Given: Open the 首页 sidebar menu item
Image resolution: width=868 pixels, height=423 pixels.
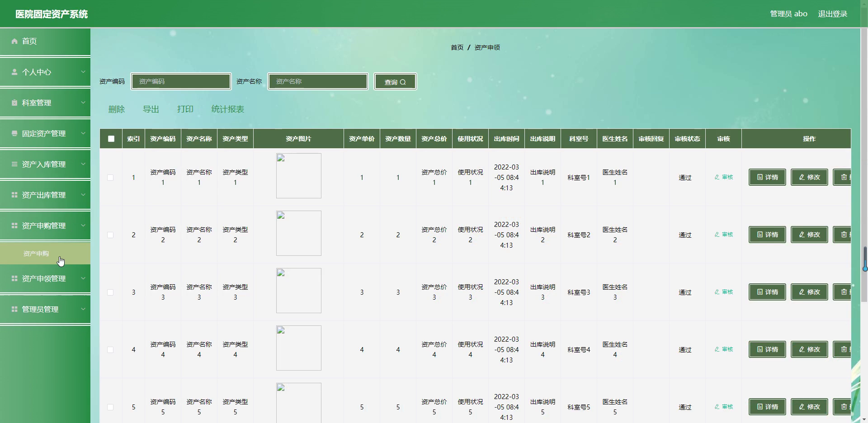Looking at the screenshot, I should pos(45,41).
